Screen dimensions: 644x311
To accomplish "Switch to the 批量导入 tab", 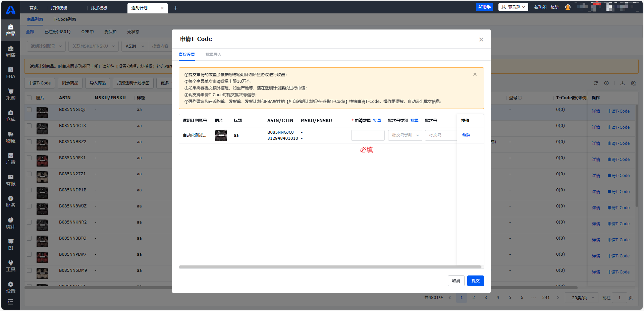I will tap(213, 55).
